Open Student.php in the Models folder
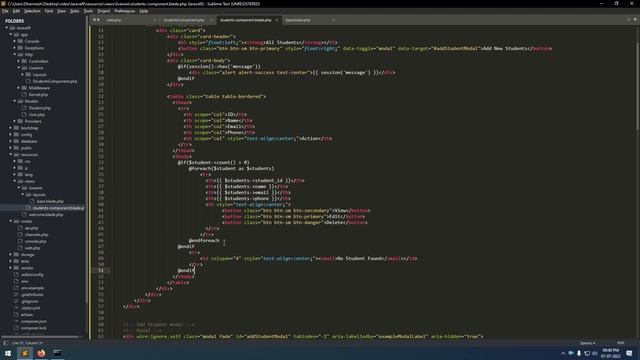Image resolution: width=640 pixels, height=360 pixels. click(x=40, y=108)
